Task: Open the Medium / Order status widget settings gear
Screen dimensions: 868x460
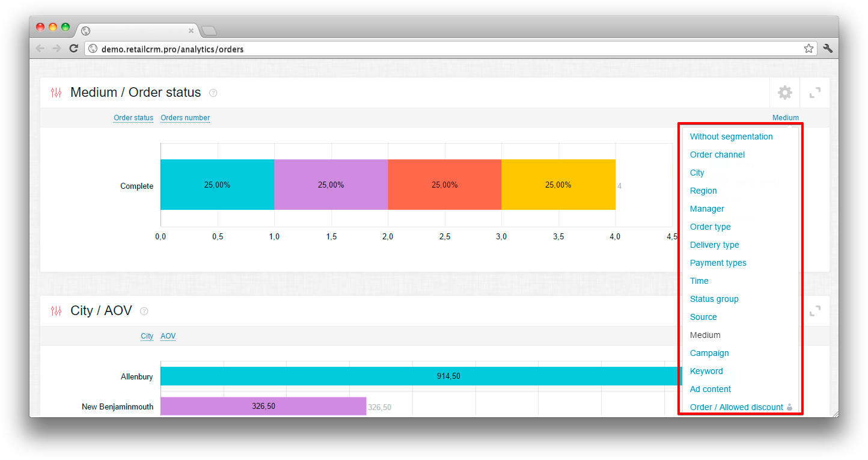Action: click(784, 93)
